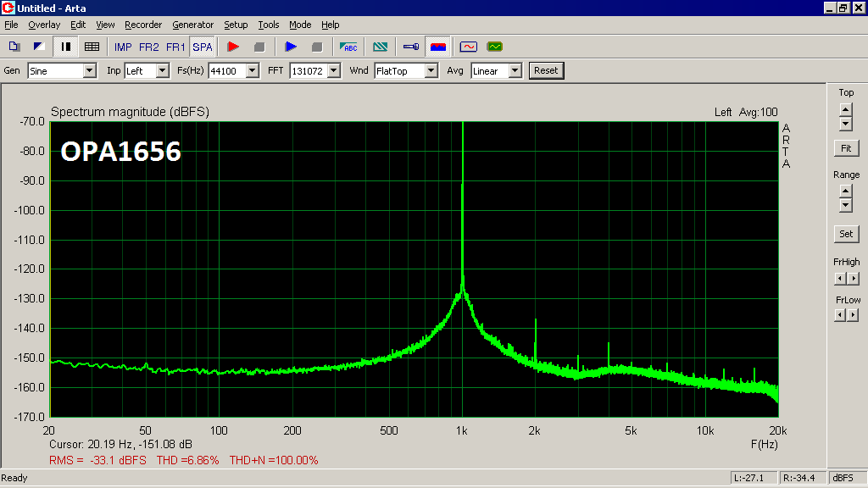Click the Spectrum magnitude (dBFS) title
This screenshot has width=868, height=488.
(130, 112)
